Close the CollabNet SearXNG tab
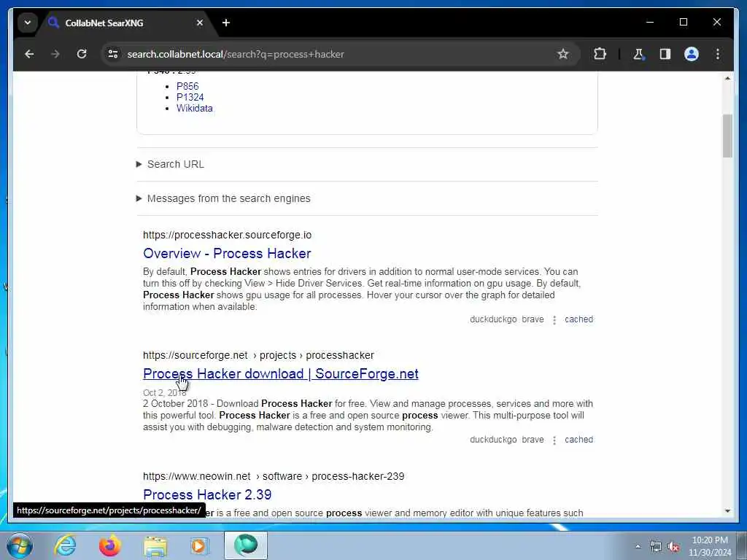 coord(200,23)
